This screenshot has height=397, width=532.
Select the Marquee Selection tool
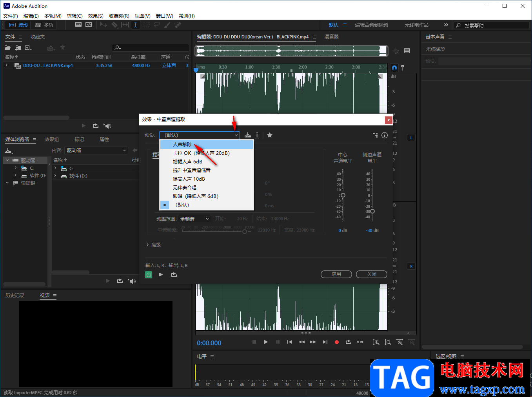pyautogui.click(x=146, y=25)
